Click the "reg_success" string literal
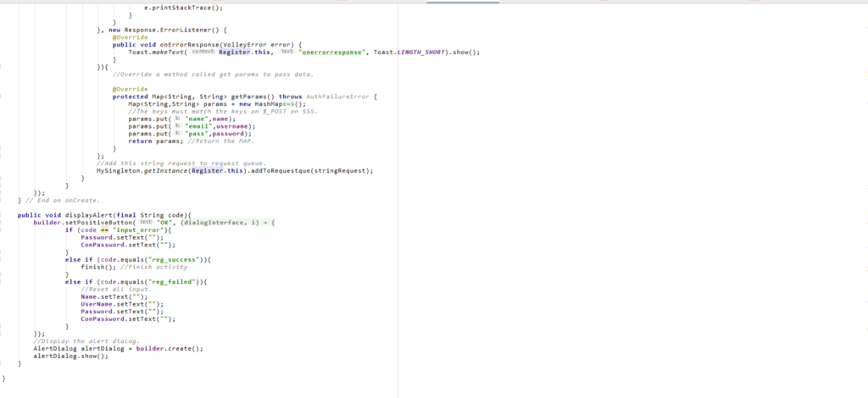The image size is (868, 398). (176, 260)
